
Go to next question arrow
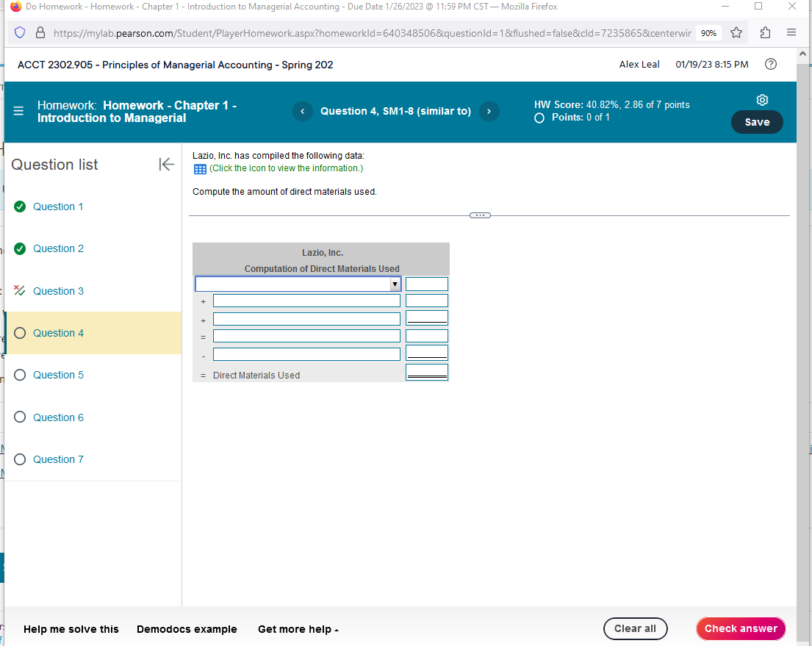click(x=489, y=112)
